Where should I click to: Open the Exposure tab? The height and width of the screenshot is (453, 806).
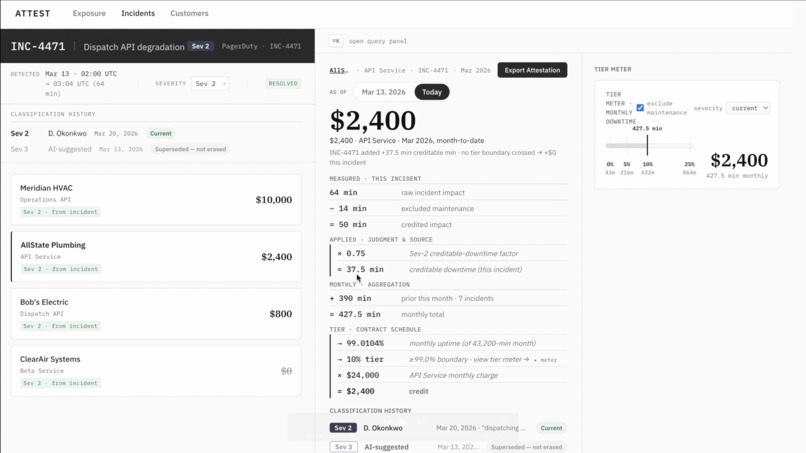[89, 13]
